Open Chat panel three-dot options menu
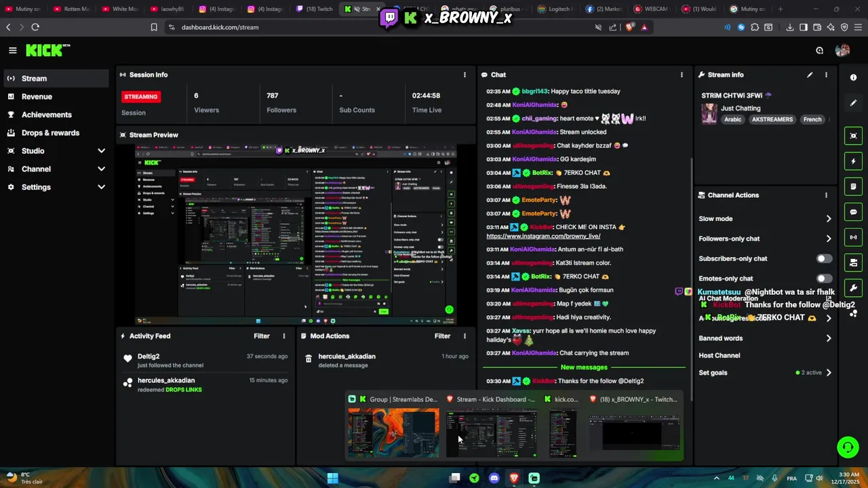Viewport: 868px width, 488px height. coord(682,75)
